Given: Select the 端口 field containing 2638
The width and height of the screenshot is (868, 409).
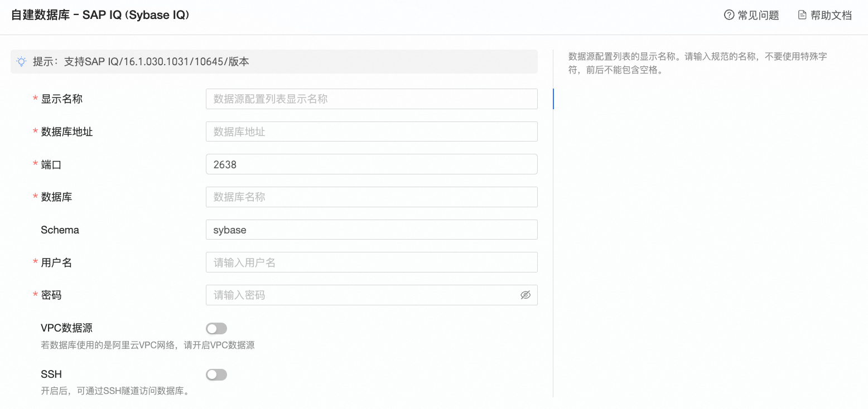Looking at the screenshot, I should [x=372, y=164].
